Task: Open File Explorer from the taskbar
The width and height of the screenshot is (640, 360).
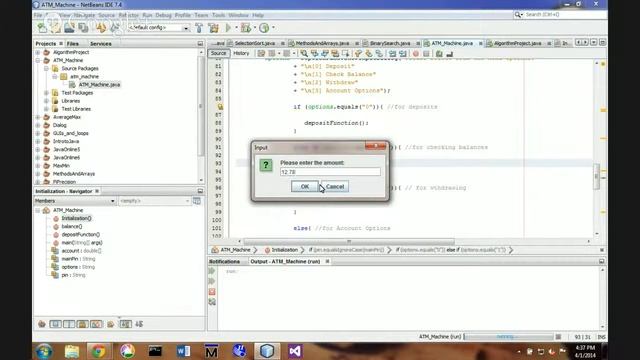Action: 72,351
